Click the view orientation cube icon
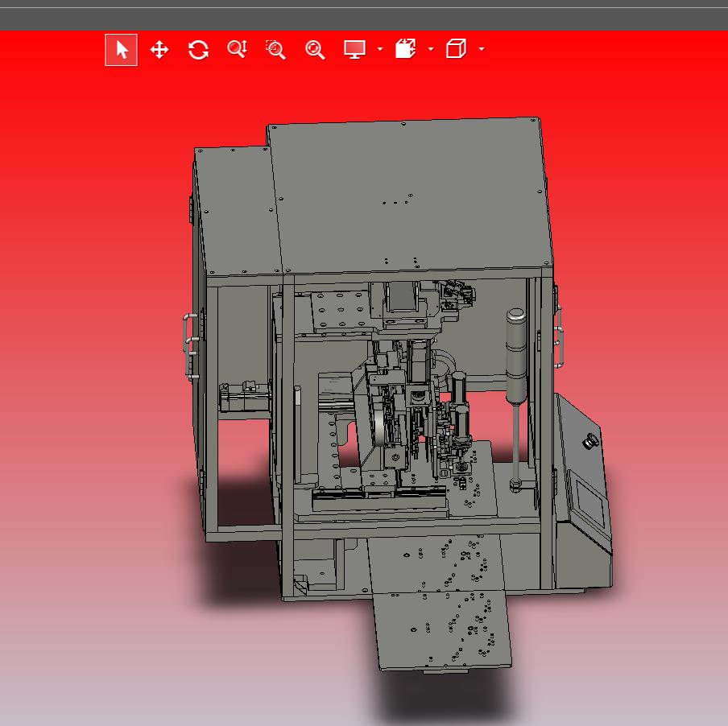Viewport: 728px width, 726px height. coord(456,49)
